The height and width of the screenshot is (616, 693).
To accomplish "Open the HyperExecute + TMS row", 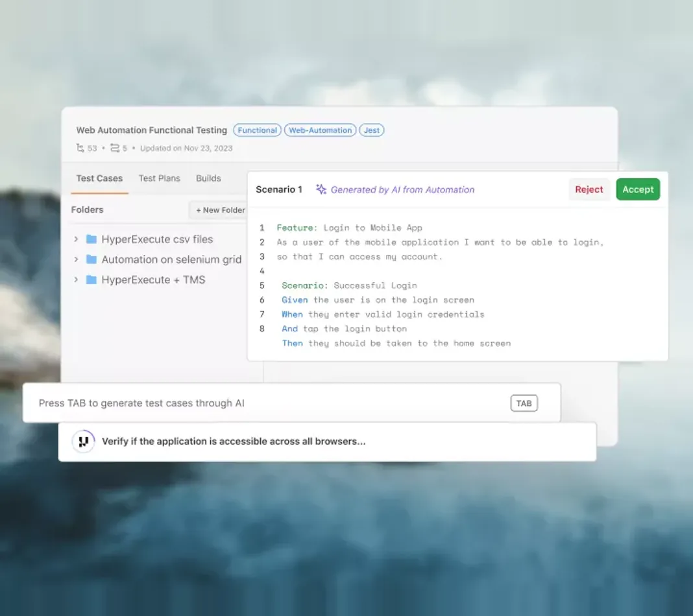I will [x=157, y=280].
